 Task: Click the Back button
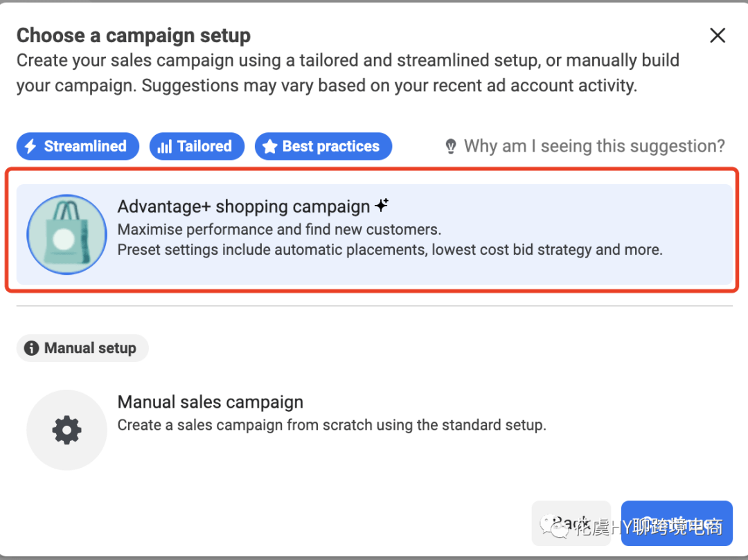tap(571, 523)
